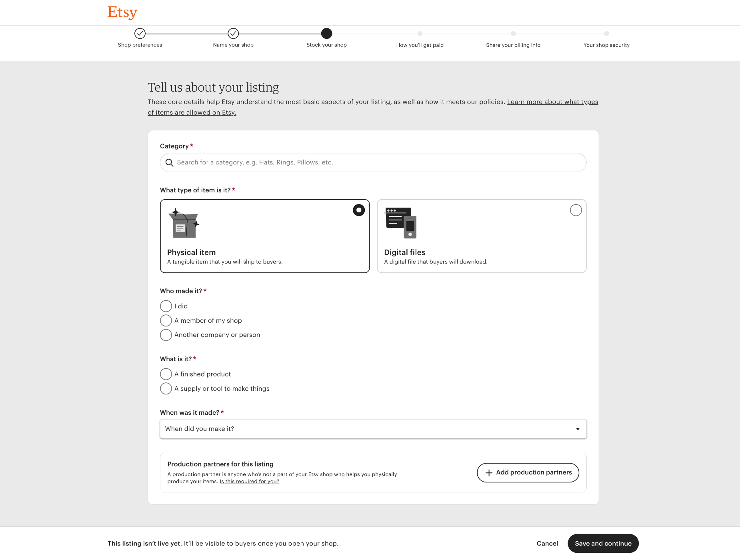Viewport: 740px width, 560px height.
Task: Click the dropdown caret on the date selector
Action: pyautogui.click(x=577, y=428)
